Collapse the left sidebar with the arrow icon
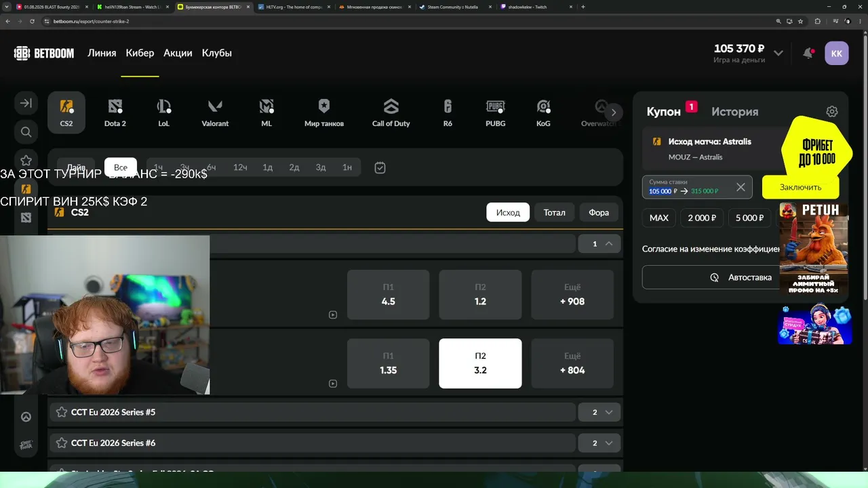This screenshot has height=488, width=868. click(26, 103)
